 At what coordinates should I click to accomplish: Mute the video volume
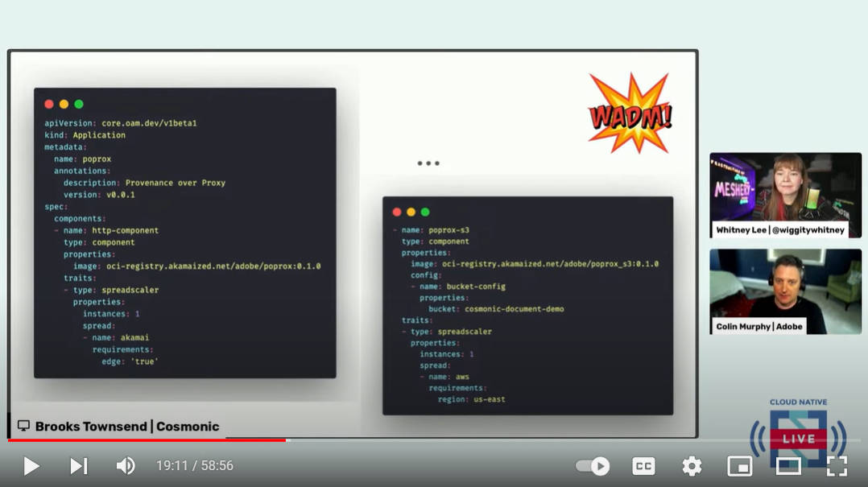click(126, 466)
